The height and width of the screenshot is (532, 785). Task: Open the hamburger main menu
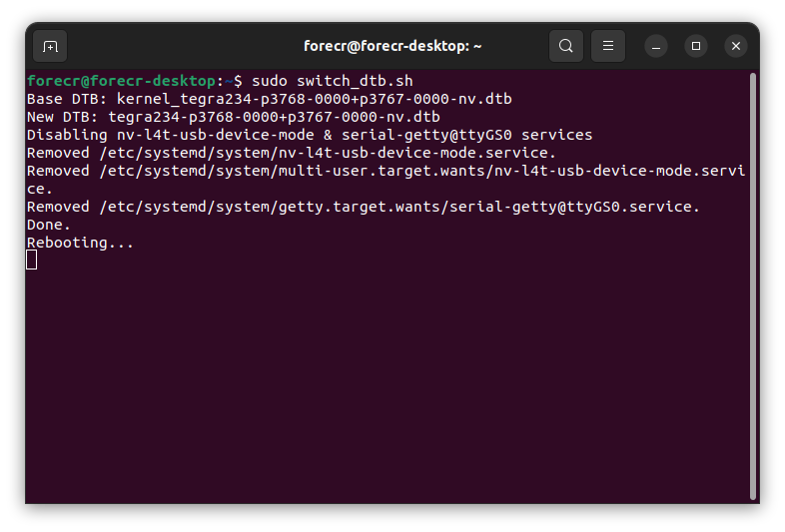[x=608, y=46]
